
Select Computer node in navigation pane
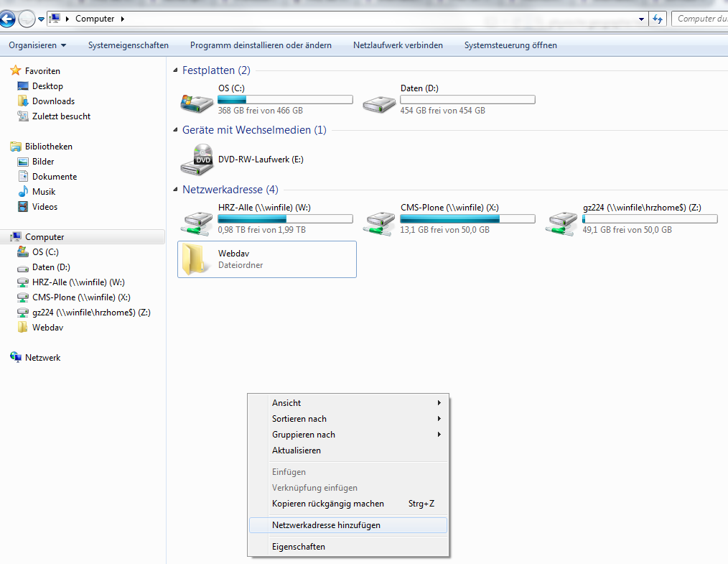(x=83, y=237)
